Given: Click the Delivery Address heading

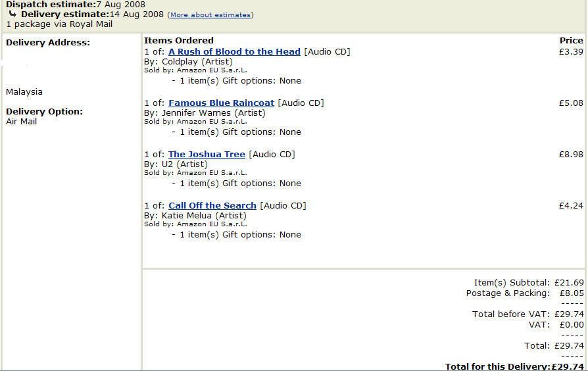Looking at the screenshot, I should 48,43.
